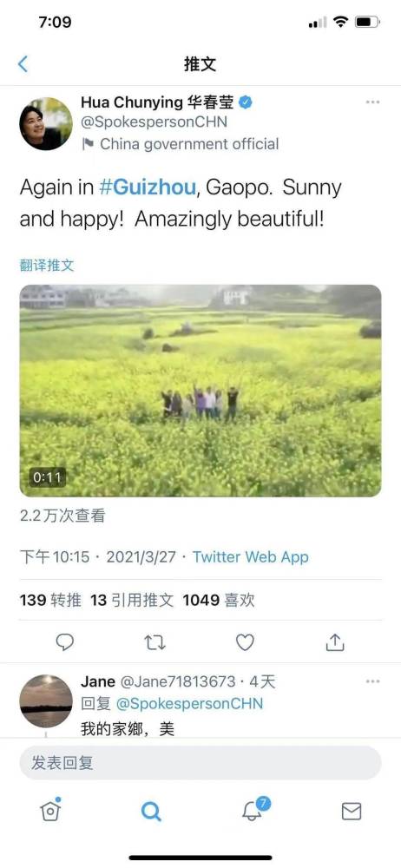Open the Home tab in the bottom bar
Viewport: 401px width, 868px height.
[x=50, y=811]
